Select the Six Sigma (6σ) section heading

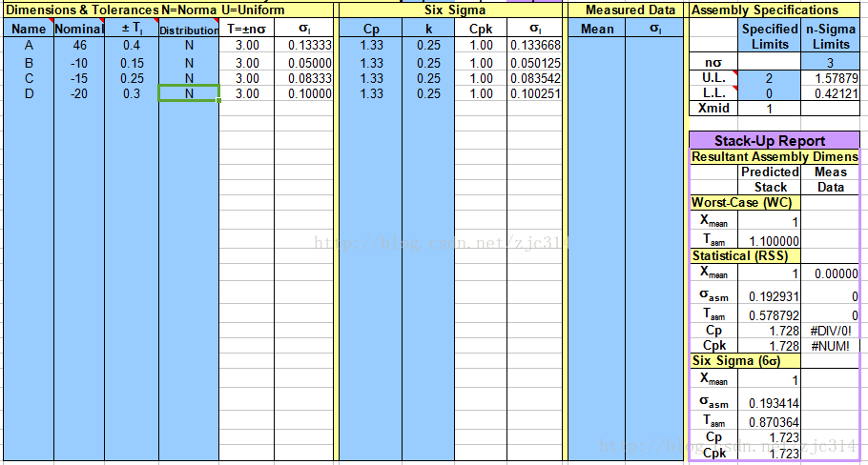click(x=745, y=361)
